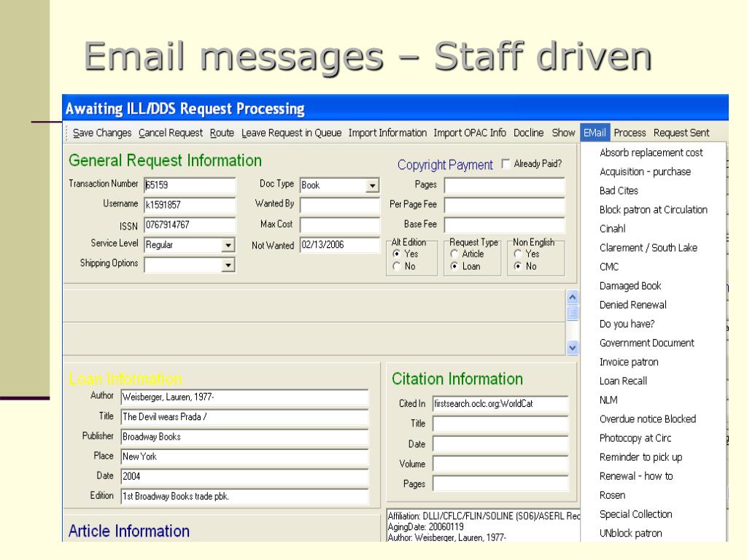Select Loan Recall email
This screenshot has height=560, width=747.
point(623,381)
